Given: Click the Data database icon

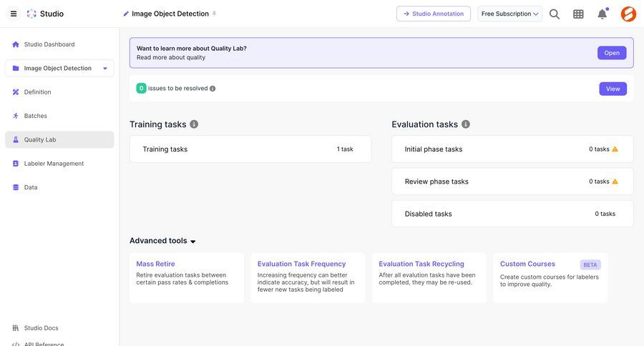Looking at the screenshot, I should tap(16, 187).
